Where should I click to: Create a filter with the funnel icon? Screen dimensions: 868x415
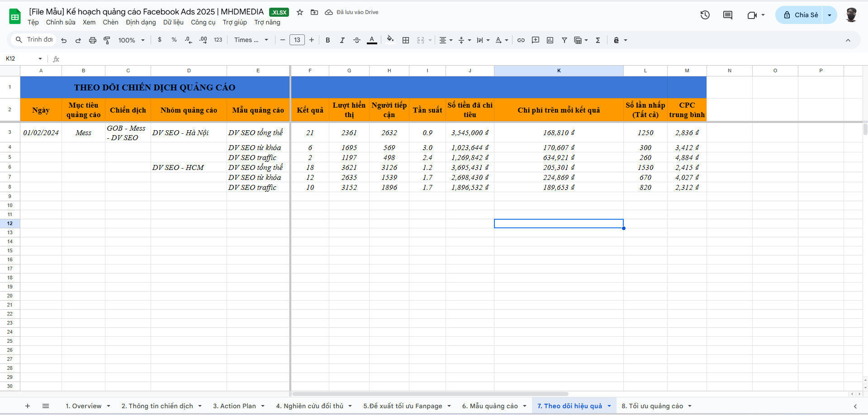564,40
